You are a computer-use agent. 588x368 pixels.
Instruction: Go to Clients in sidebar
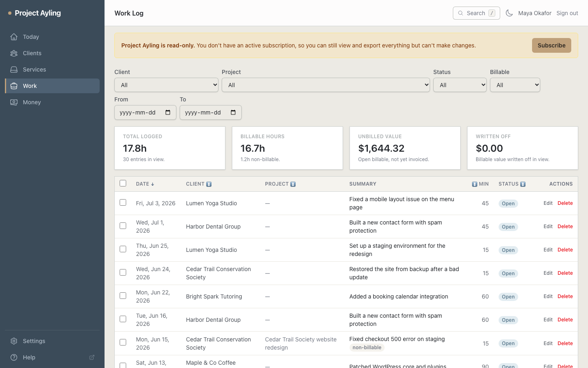(x=52, y=53)
